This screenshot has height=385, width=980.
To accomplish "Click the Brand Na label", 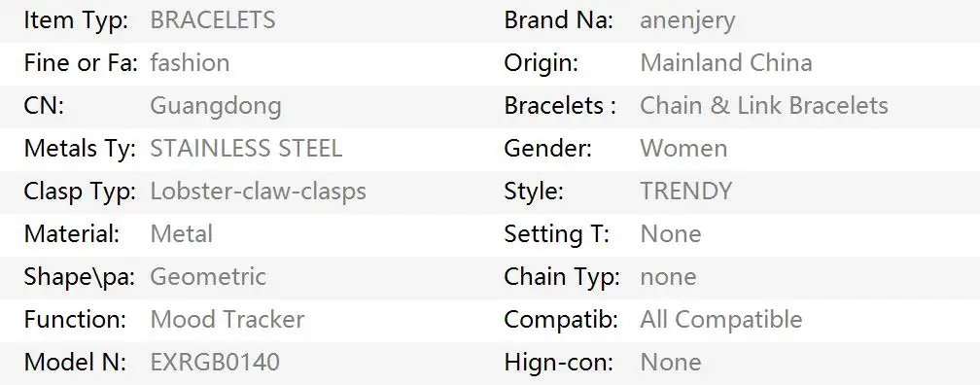I will pos(559,20).
